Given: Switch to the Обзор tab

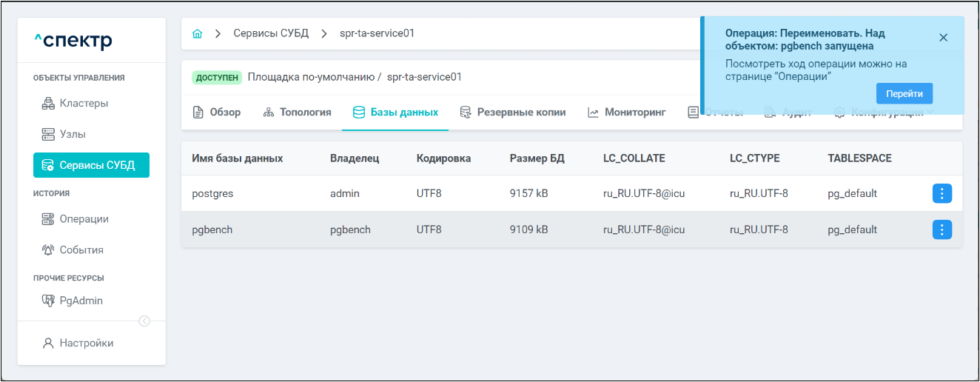Looking at the screenshot, I should 217,113.
